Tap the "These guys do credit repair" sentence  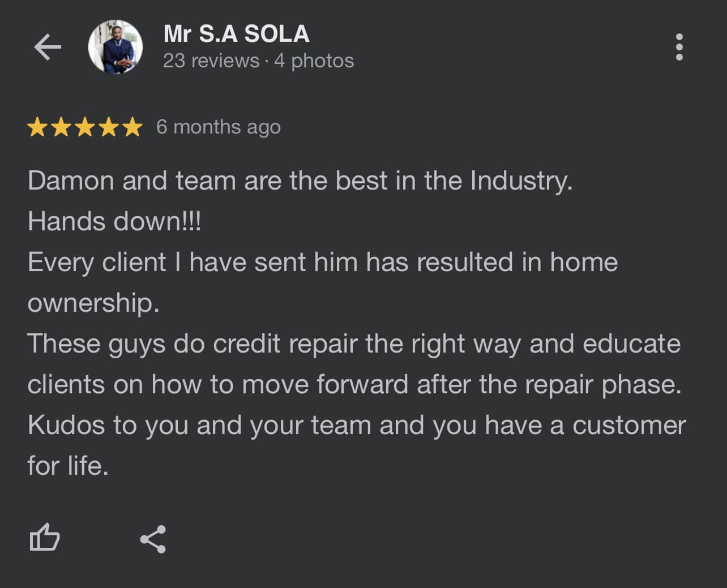coord(353,344)
